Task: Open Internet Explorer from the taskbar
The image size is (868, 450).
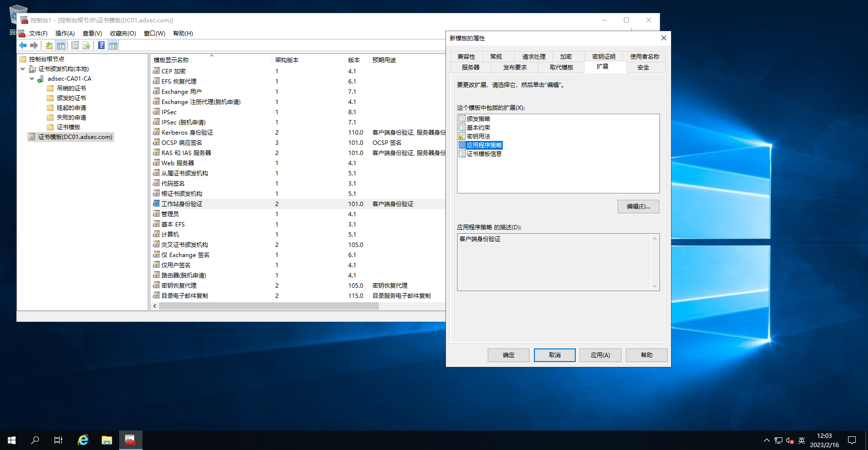Action: 83,440
